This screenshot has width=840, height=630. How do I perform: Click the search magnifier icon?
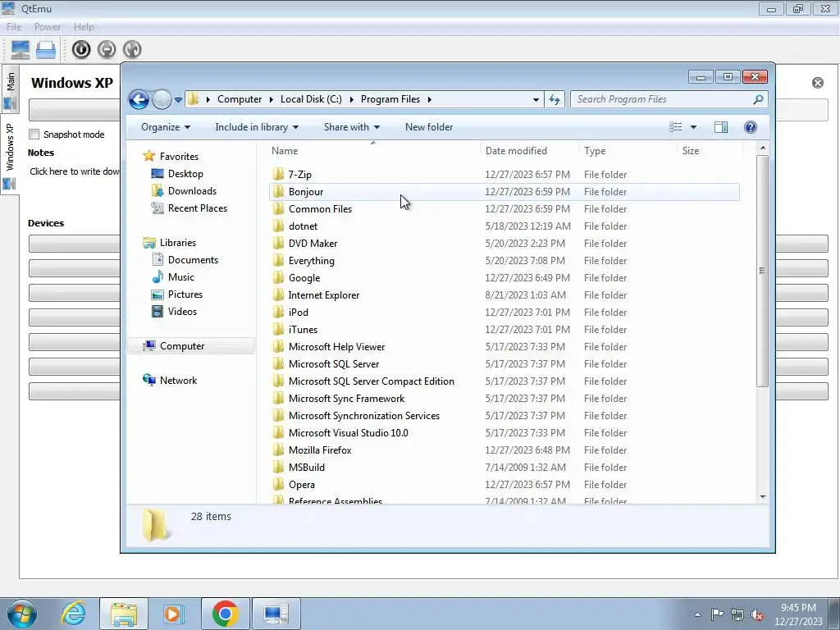tap(757, 99)
